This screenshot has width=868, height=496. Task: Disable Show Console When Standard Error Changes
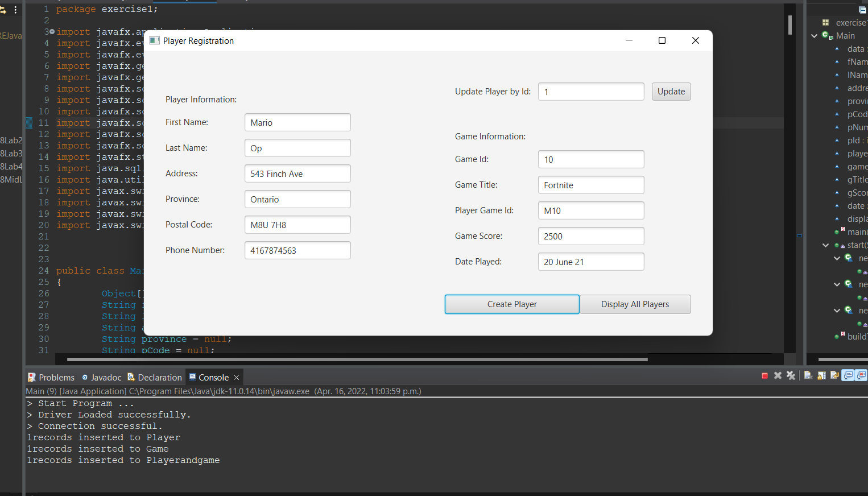coord(862,375)
